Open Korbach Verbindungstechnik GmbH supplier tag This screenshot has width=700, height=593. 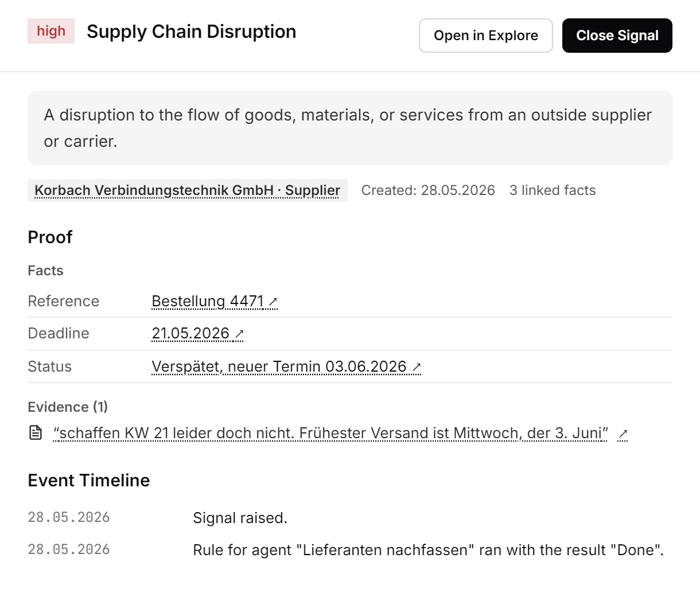(x=188, y=190)
